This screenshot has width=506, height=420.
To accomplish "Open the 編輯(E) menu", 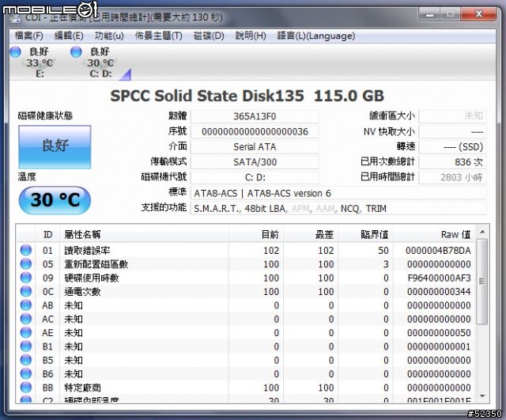I will [69, 36].
